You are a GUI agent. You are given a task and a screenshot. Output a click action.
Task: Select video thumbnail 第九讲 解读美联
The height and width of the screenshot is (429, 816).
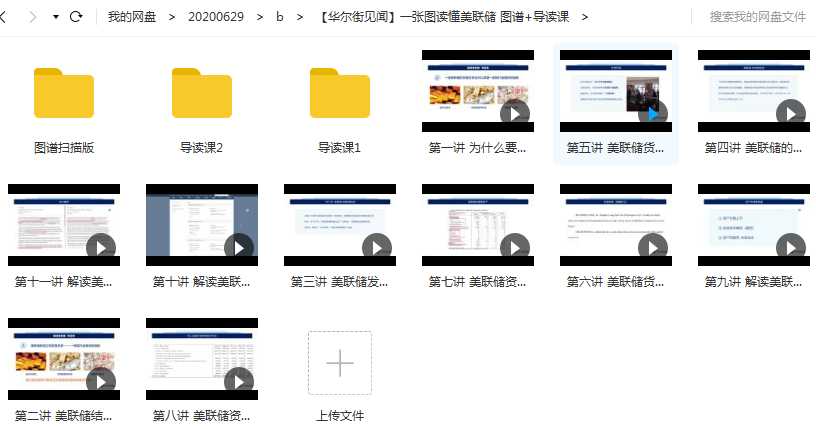pos(754,225)
